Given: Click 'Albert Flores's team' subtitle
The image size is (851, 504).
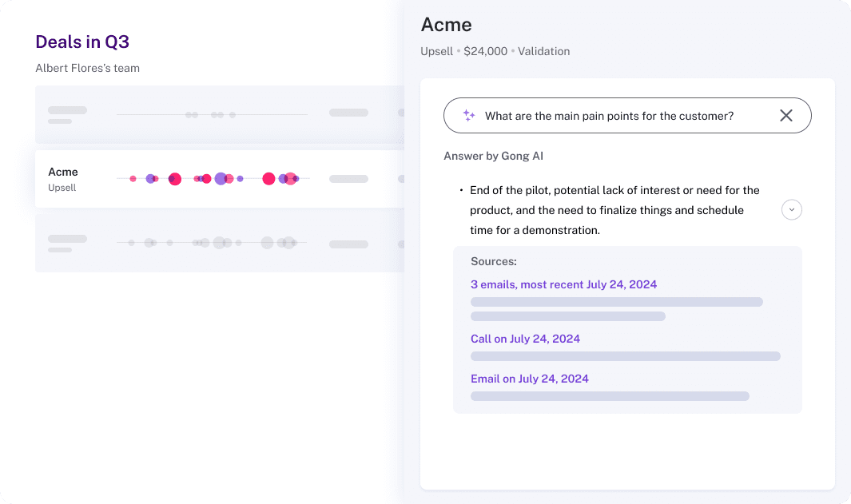Looking at the screenshot, I should pyautogui.click(x=87, y=68).
